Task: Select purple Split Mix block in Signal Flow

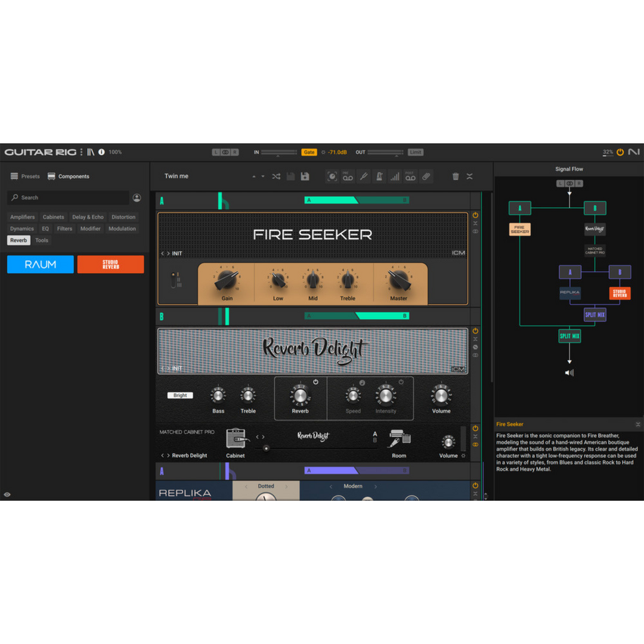Action: (595, 315)
